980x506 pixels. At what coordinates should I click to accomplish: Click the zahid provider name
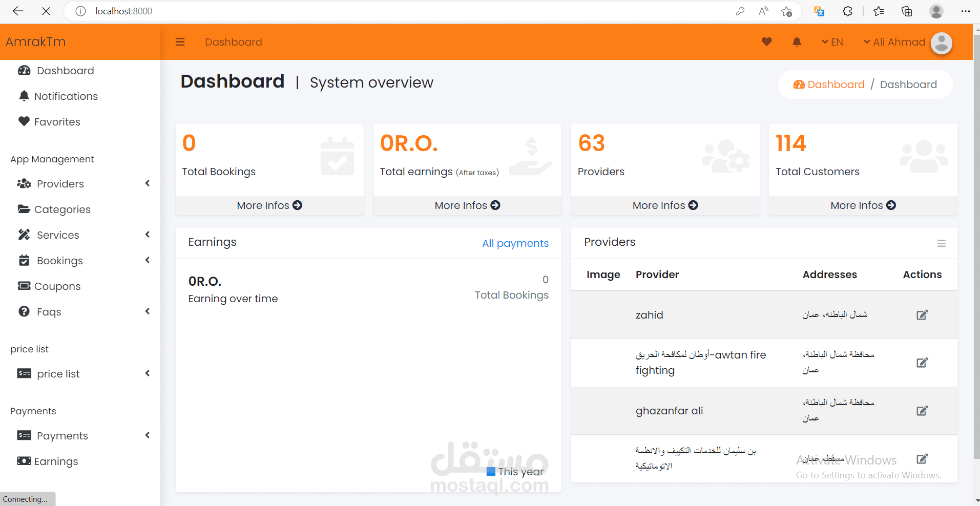[x=649, y=315]
